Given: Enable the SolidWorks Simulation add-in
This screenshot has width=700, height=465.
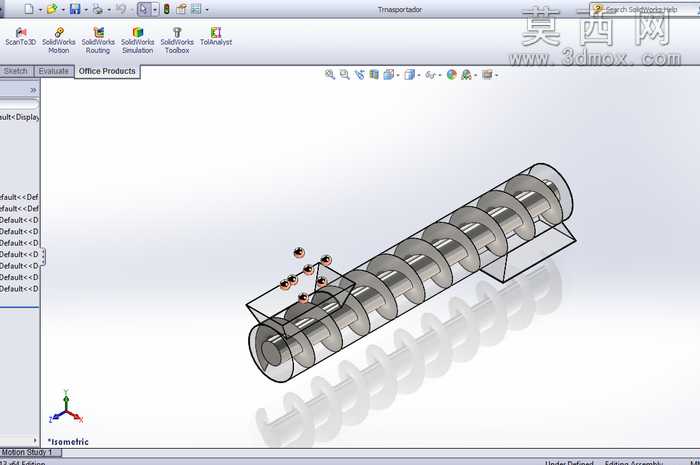Looking at the screenshot, I should point(138,41).
